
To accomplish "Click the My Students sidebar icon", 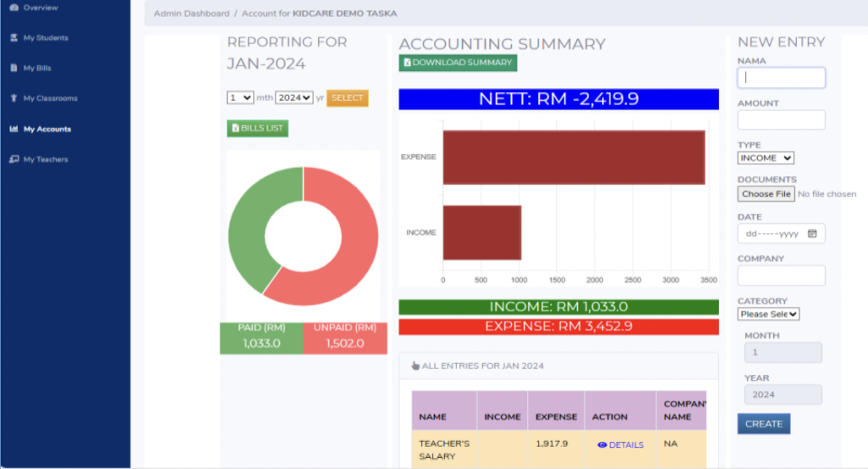I will point(14,38).
